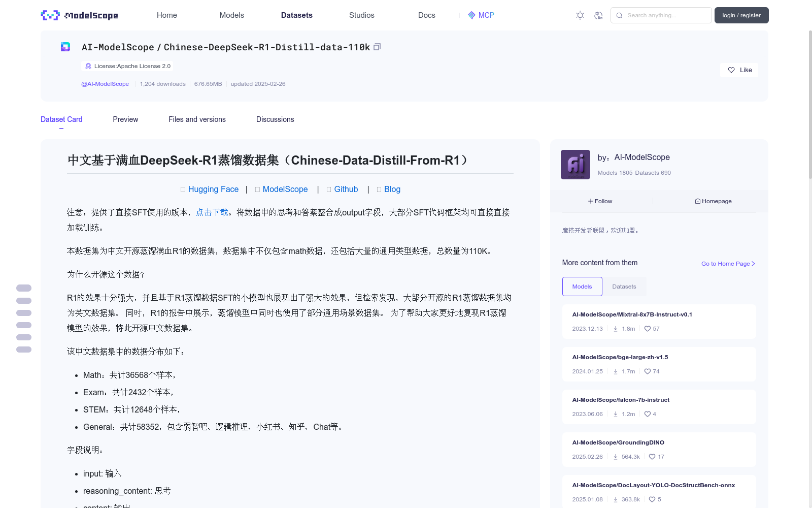812x508 pixels.
Task: Click the search magnifier icon
Action: [x=619, y=15]
